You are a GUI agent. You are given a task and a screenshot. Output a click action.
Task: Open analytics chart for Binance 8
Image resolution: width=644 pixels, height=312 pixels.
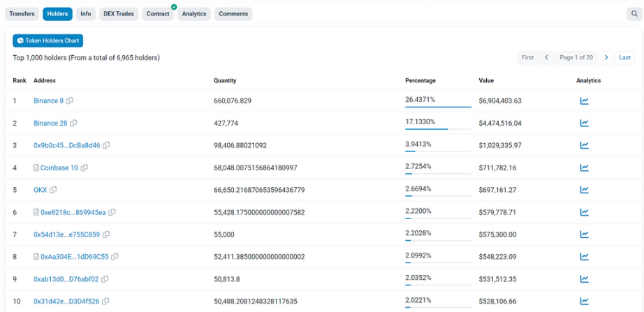coord(584,101)
